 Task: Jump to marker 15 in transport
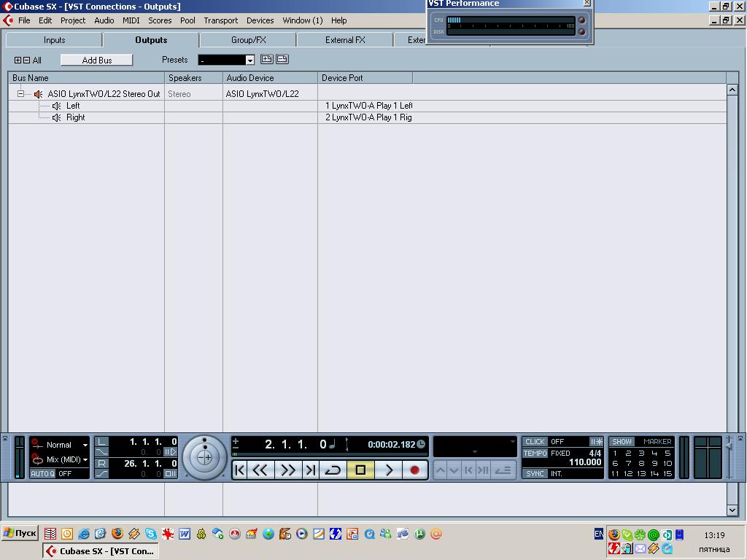point(667,473)
